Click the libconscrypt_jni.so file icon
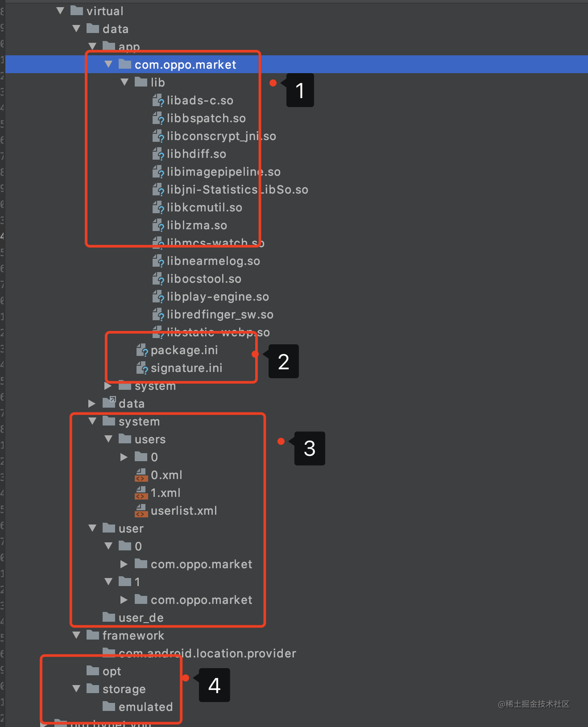This screenshot has height=727, width=588. [x=158, y=136]
